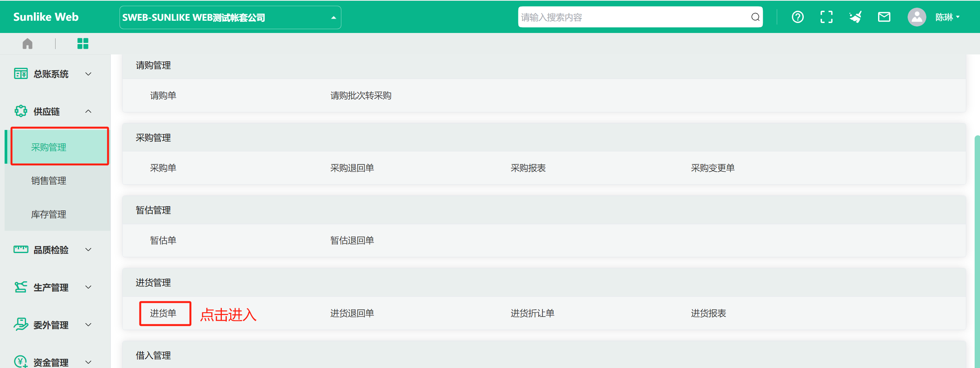This screenshot has width=980, height=368.
Task: Click the 供应链 supply chain icon
Action: (x=21, y=111)
